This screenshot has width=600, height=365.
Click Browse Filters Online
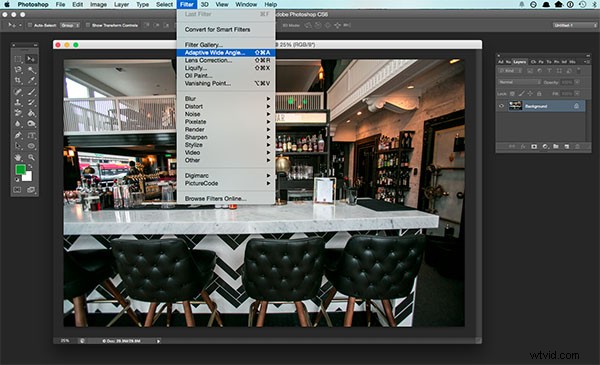point(226,199)
